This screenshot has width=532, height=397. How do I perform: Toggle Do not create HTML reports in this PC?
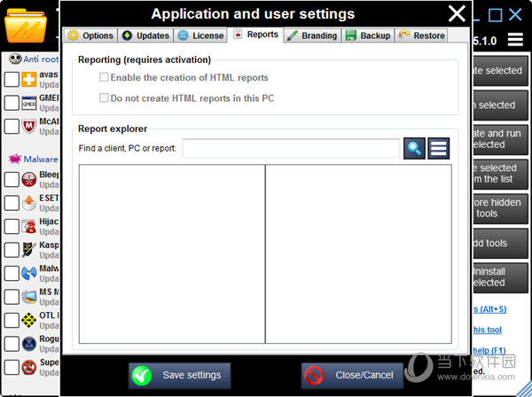[104, 97]
